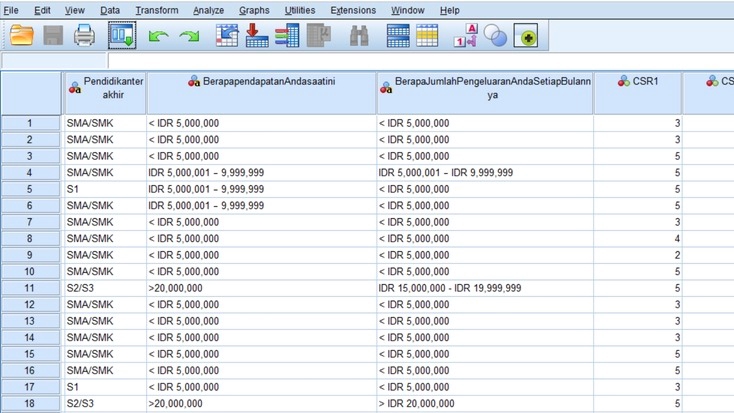
Task: Click the Open data document folder icon
Action: (x=22, y=36)
